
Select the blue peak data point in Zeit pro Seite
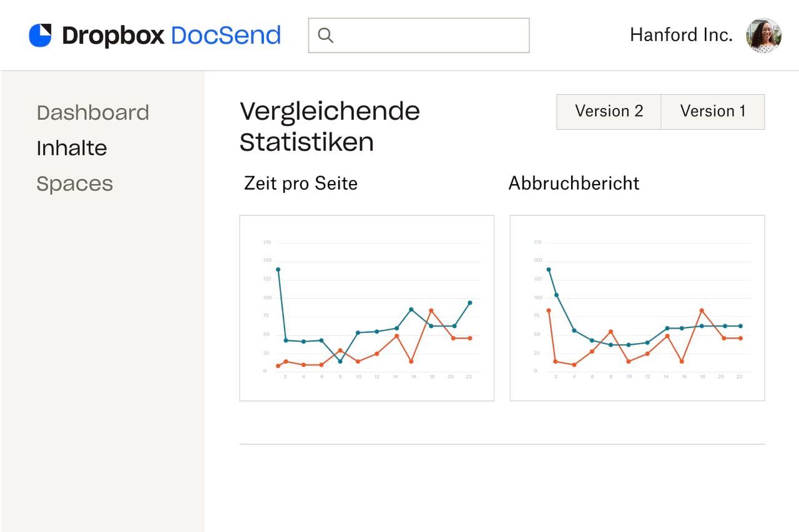click(x=278, y=269)
